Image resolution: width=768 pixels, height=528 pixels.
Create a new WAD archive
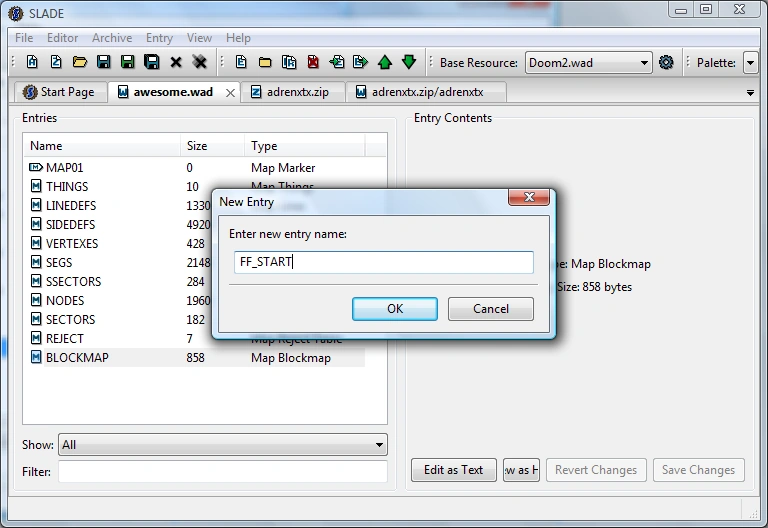pyautogui.click(x=32, y=62)
